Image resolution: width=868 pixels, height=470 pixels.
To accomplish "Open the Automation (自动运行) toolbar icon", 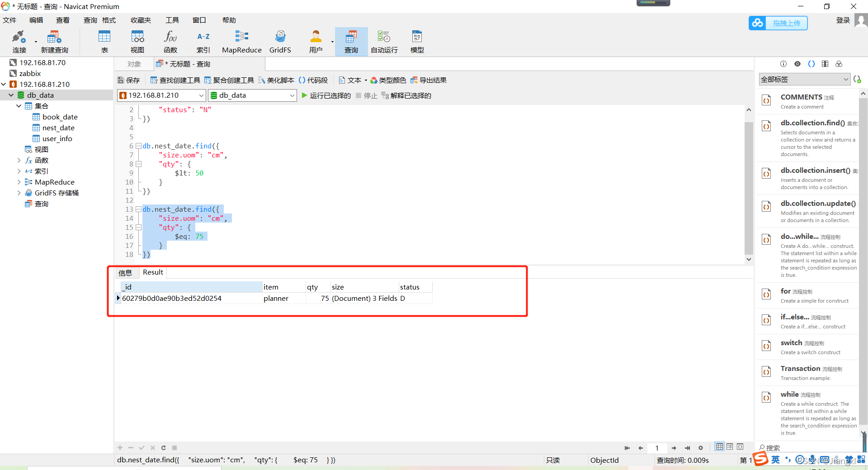I will [384, 42].
